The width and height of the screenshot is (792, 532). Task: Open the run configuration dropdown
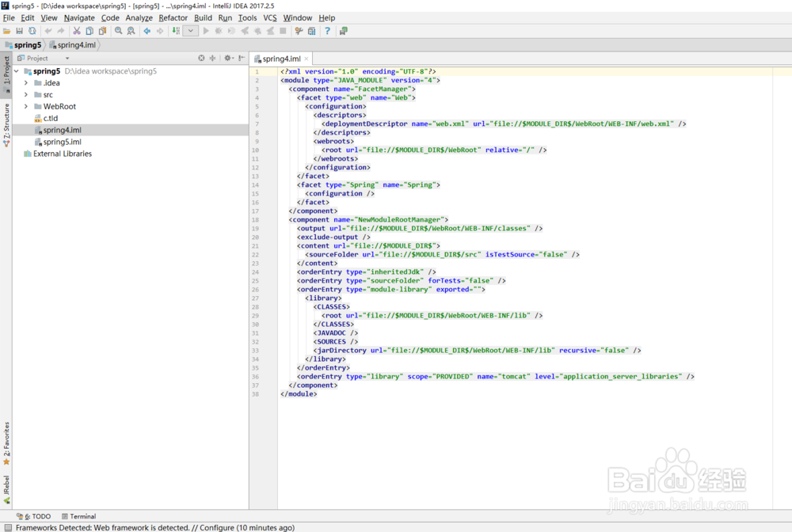coord(190,32)
